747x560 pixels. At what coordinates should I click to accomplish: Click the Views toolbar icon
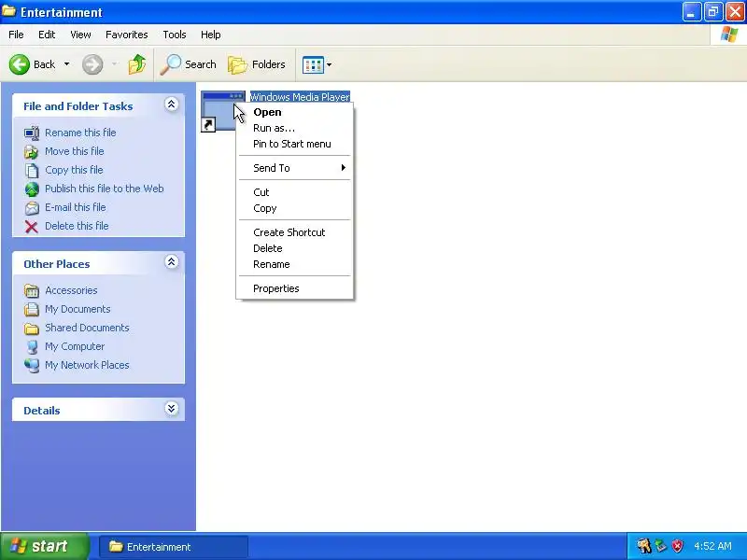(313, 64)
